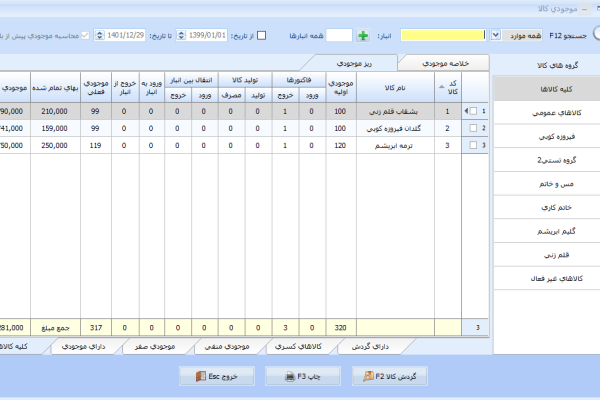This screenshot has height=400, width=600.
Task: Click the stepper on 1399/01/01 date
Action: tap(181, 36)
